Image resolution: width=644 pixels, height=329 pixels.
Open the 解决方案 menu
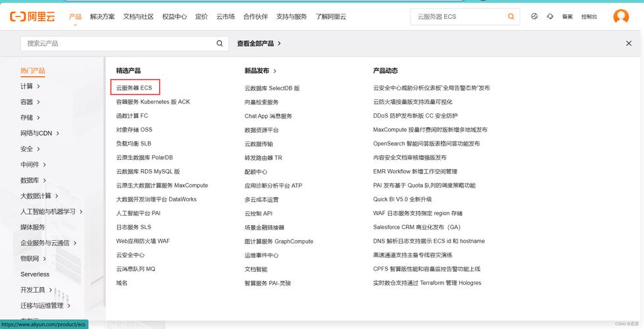(102, 16)
